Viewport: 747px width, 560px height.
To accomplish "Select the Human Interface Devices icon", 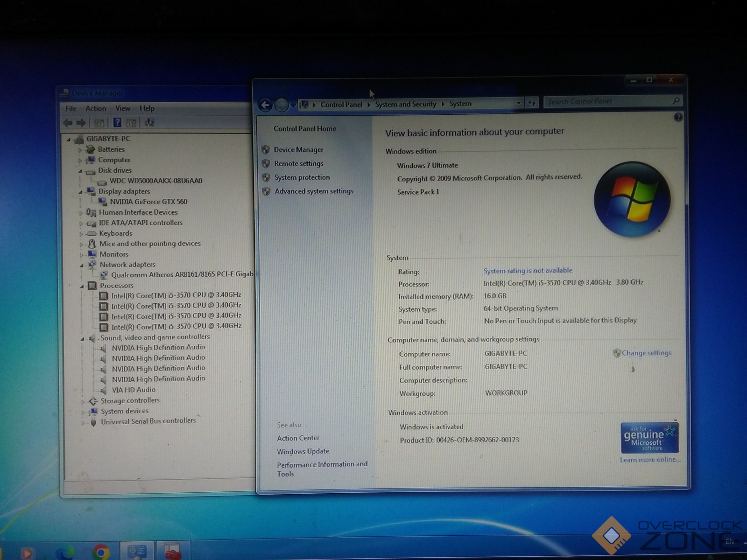I will (x=91, y=212).
